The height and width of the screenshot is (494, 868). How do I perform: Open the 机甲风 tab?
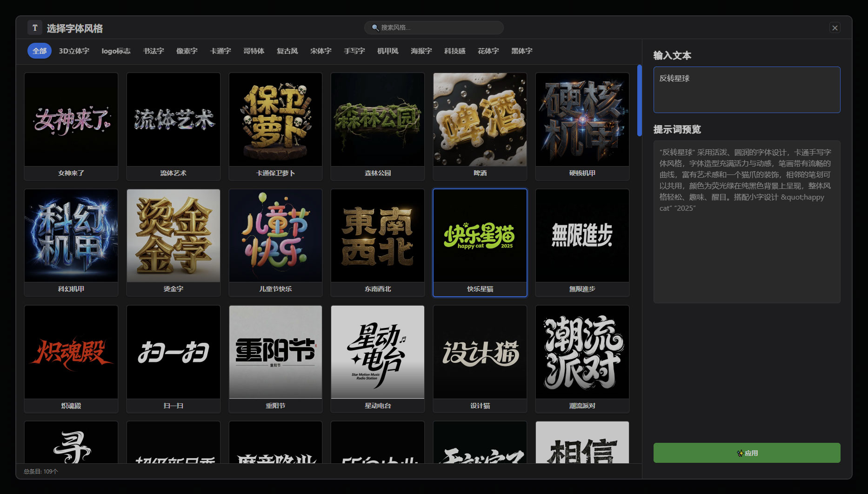[388, 51]
